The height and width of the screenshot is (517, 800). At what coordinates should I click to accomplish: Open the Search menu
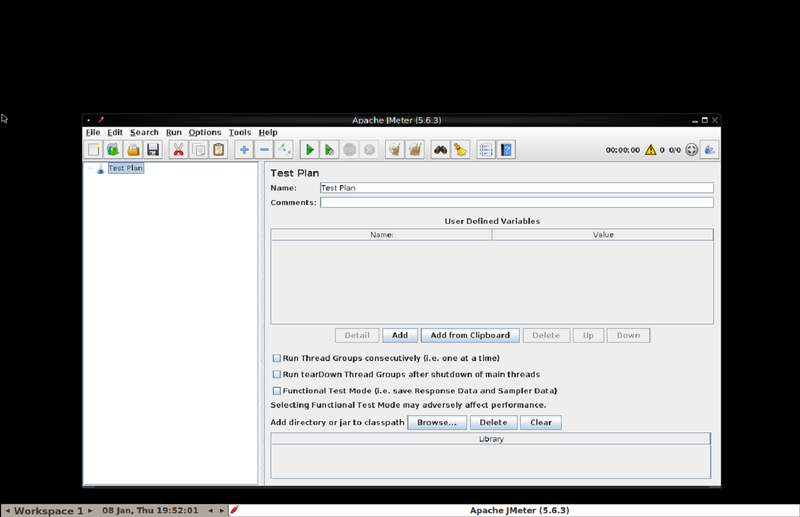(x=144, y=132)
